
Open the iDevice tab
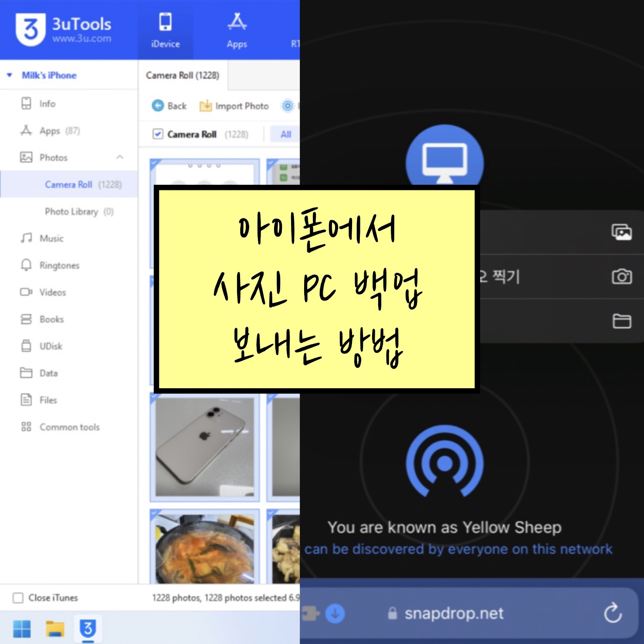tap(166, 30)
